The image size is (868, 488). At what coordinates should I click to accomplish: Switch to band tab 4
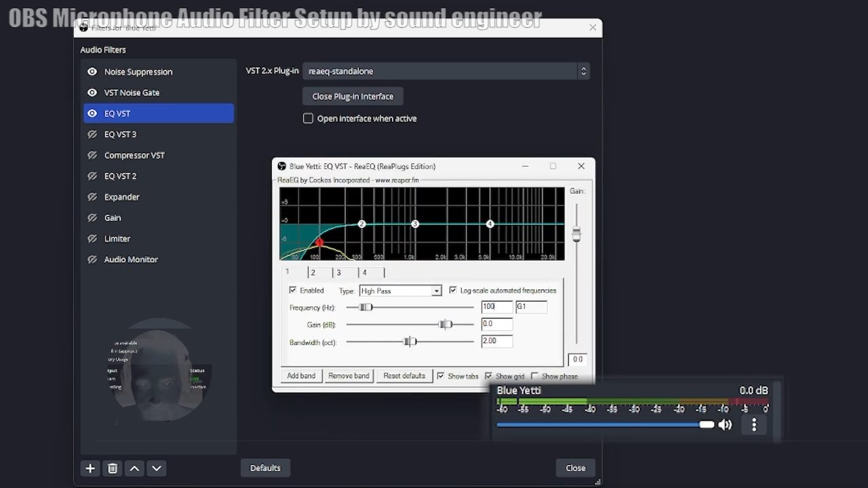coord(371,272)
